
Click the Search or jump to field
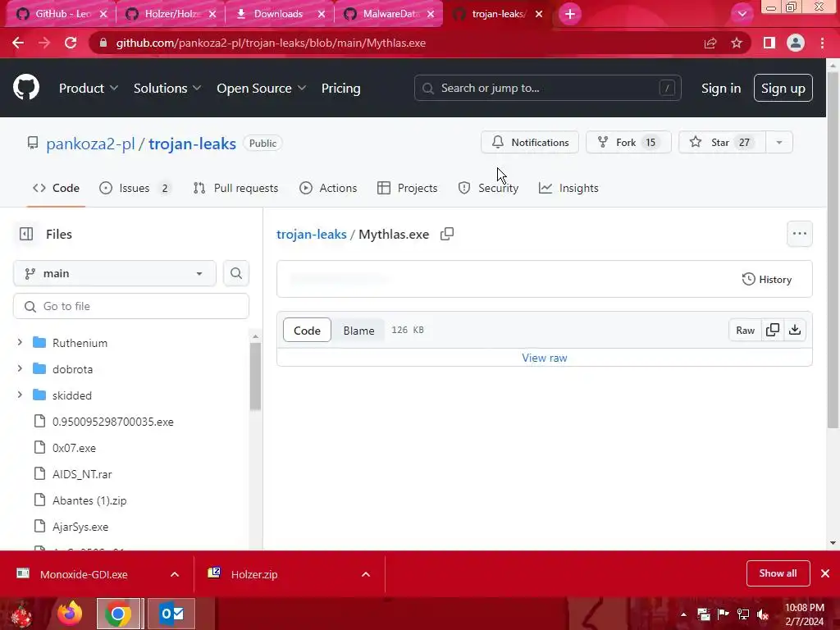[x=547, y=88]
